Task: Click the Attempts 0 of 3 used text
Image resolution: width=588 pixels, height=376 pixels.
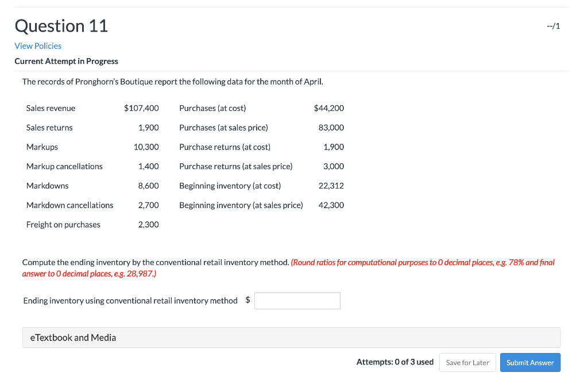Action: (x=394, y=362)
